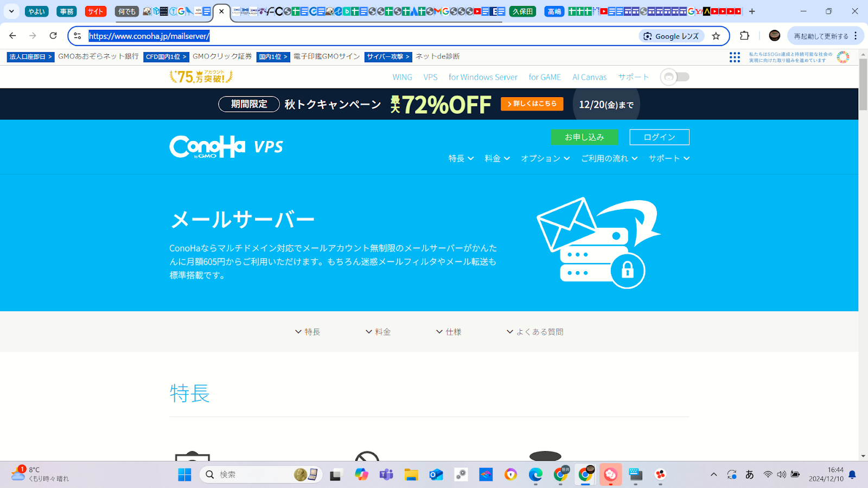Open GMOあおぞらネット銀行 link
868x488 pixels.
pyautogui.click(x=98, y=56)
